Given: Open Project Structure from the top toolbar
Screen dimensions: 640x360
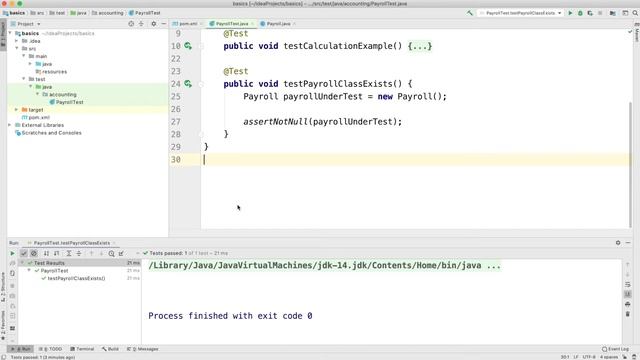Looking at the screenshot, I should tap(613, 13).
